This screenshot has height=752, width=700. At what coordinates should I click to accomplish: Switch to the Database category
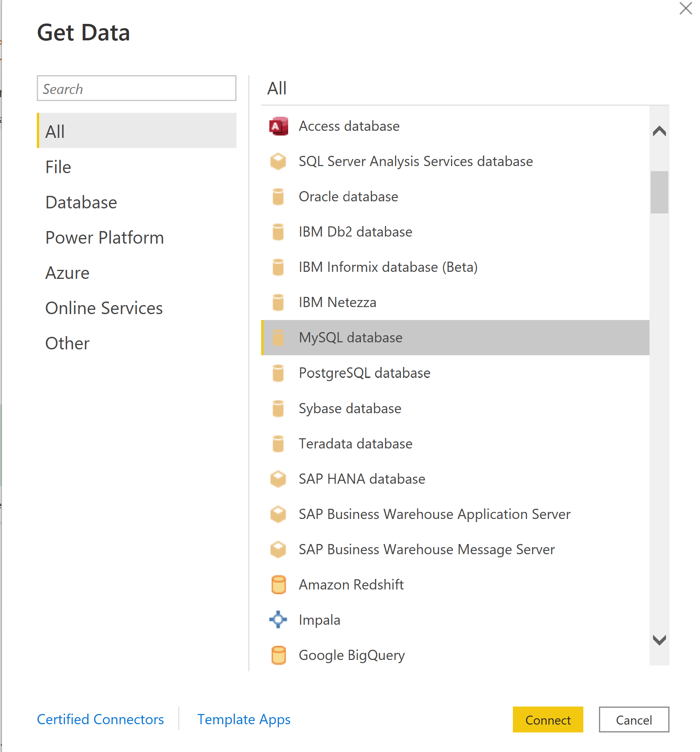81,202
